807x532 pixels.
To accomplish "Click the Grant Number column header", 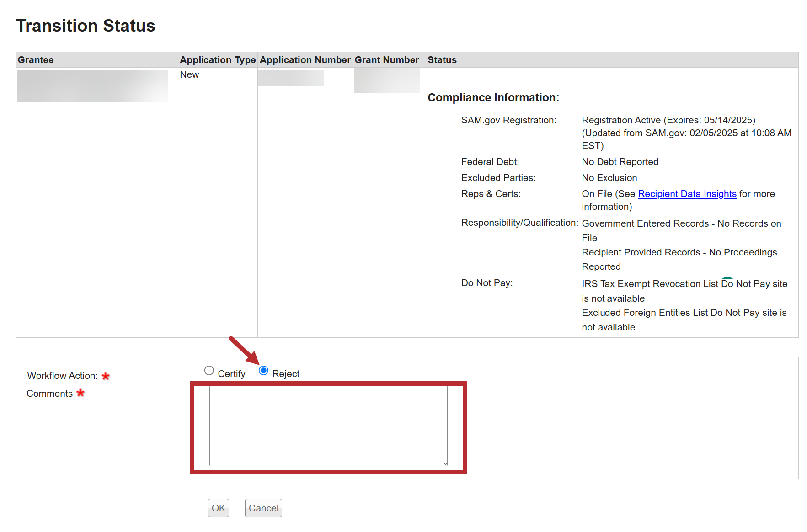I will (x=386, y=60).
